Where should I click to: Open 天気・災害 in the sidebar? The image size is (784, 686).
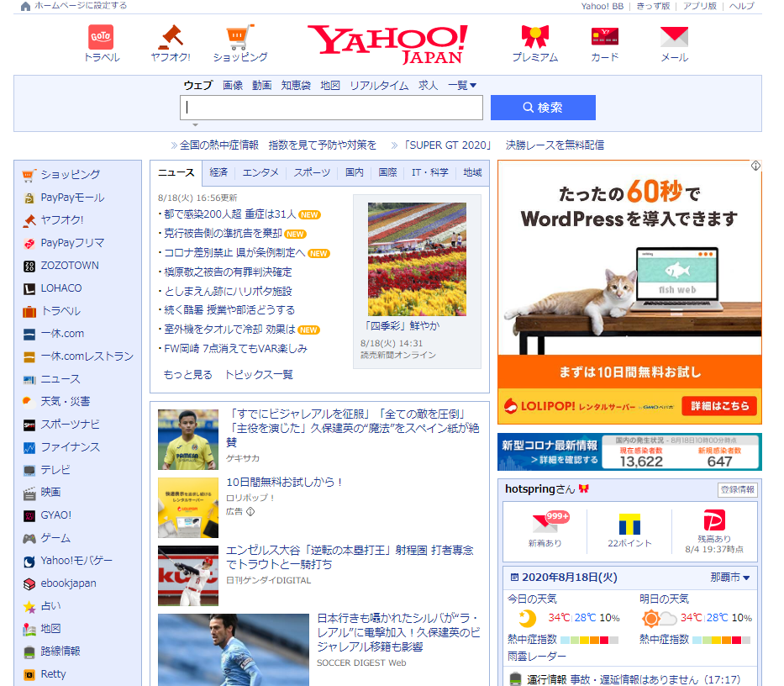coord(65,401)
